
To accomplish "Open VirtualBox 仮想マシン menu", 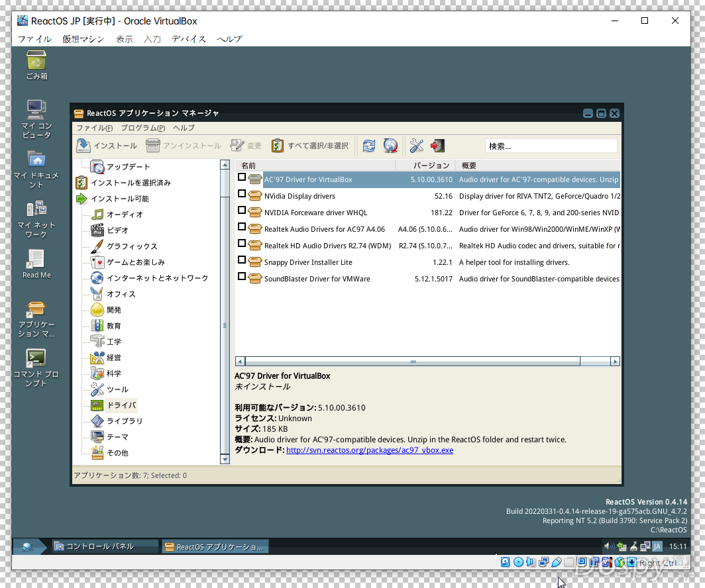I will pyautogui.click(x=83, y=39).
